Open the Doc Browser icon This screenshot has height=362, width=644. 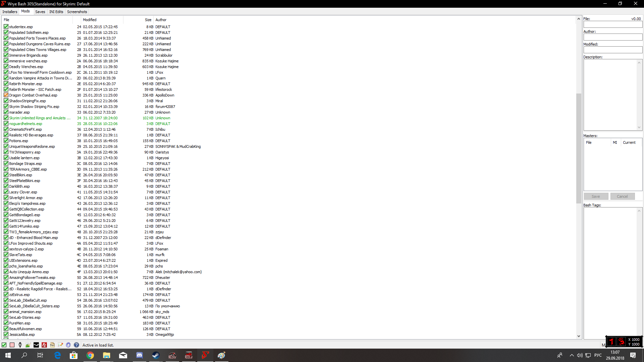pos(52,345)
